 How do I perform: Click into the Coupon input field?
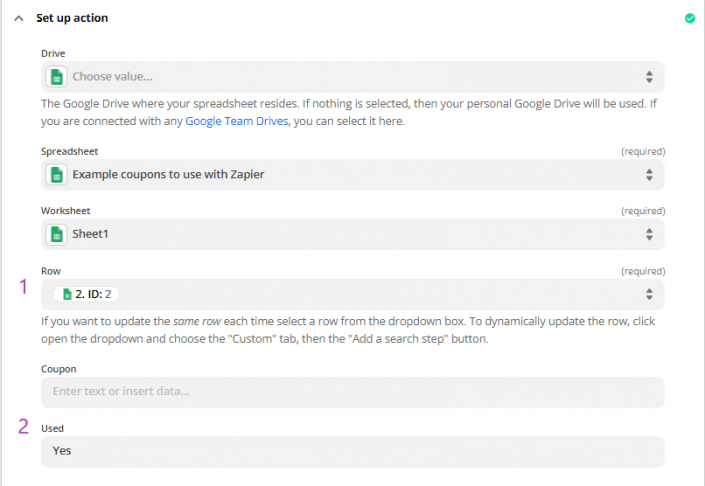352,392
